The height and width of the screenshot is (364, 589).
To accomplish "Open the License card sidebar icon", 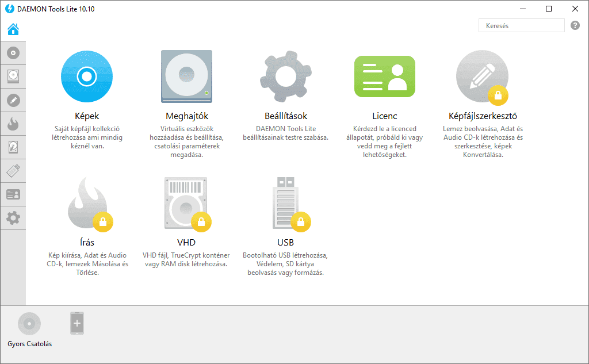I will [x=13, y=194].
